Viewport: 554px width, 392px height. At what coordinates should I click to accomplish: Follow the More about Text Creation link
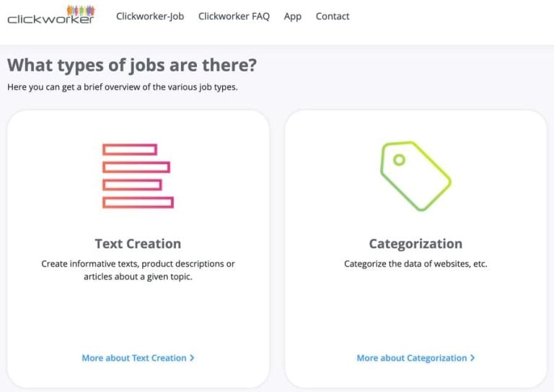(134, 358)
